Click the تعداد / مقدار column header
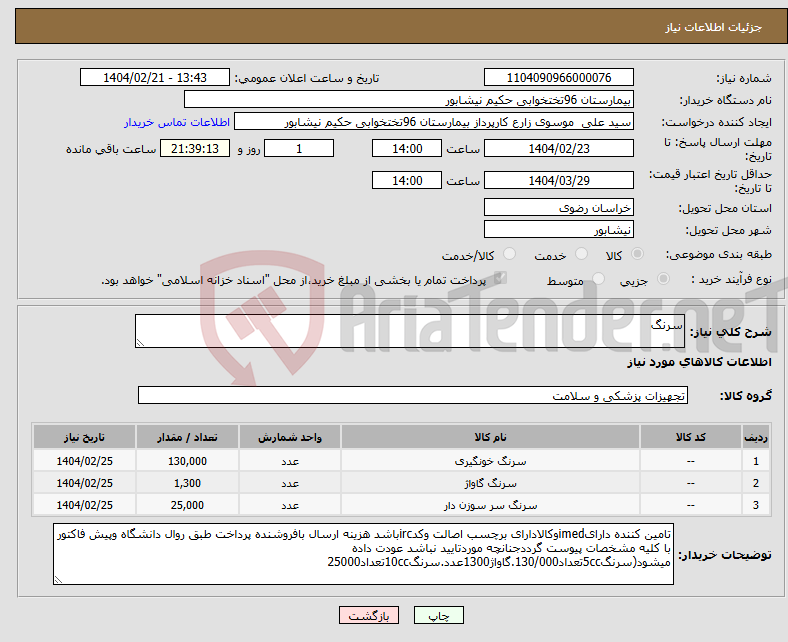Screen dimensions: 788x642 coord(187,437)
